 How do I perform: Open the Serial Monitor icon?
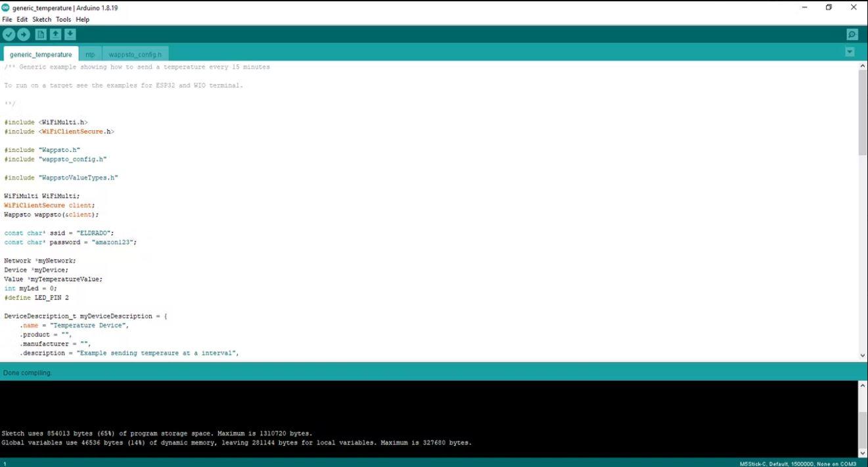pyautogui.click(x=852, y=34)
